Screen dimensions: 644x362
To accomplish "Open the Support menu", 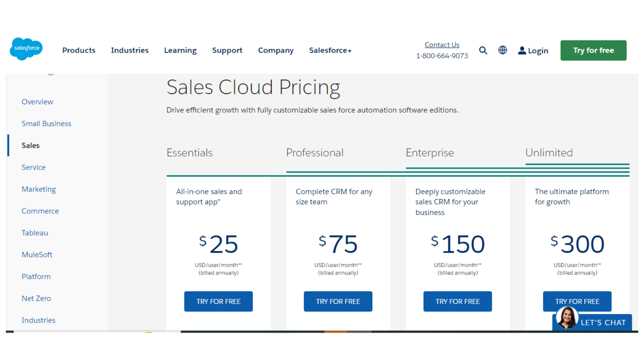I will pos(227,50).
